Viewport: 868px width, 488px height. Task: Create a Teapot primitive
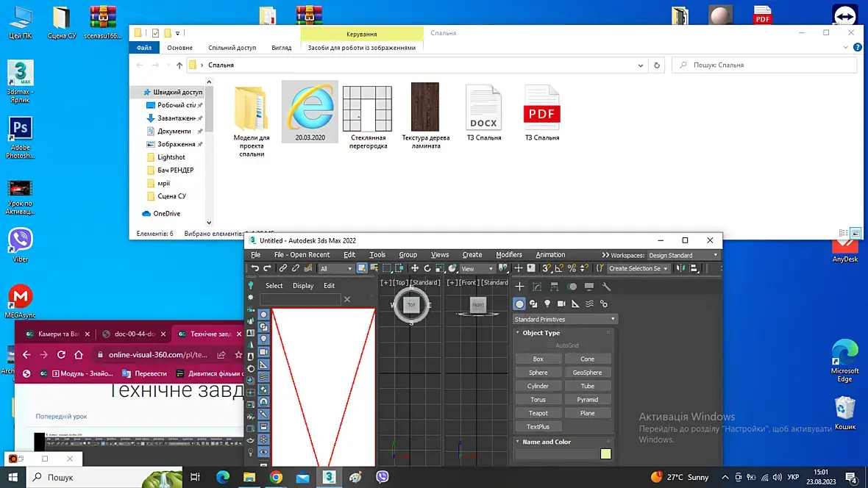click(538, 413)
